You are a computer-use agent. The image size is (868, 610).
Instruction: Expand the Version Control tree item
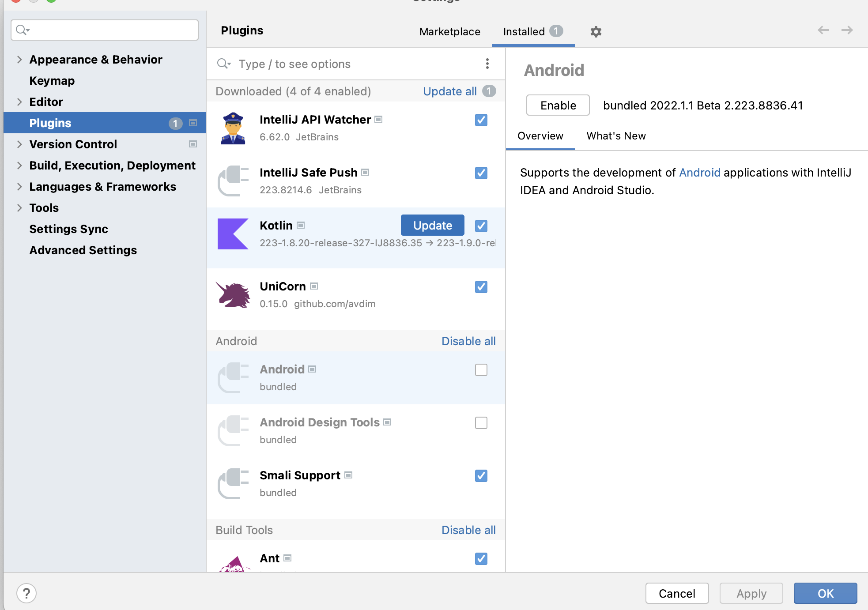pyautogui.click(x=19, y=144)
